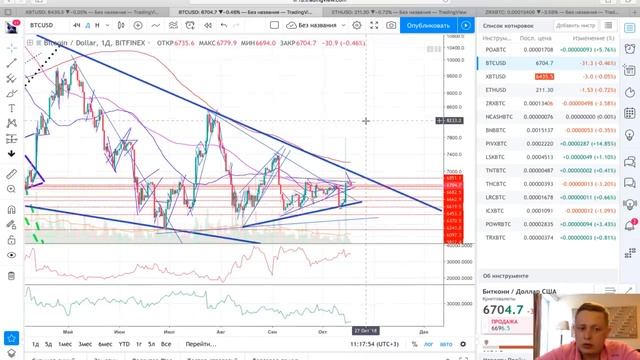Toggle magnet mode in drawing toolbar
Viewport: 640px width, 360px height.
pos(11,209)
